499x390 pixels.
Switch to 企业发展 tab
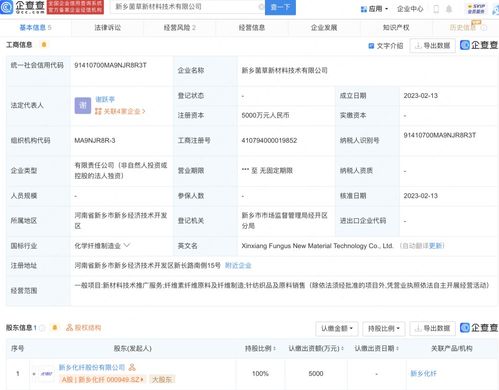coord(324,28)
